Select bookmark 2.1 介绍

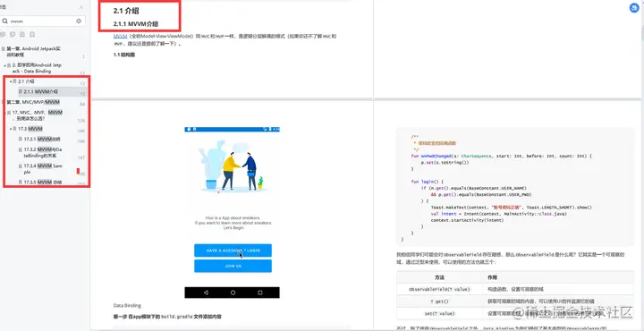(x=26, y=81)
